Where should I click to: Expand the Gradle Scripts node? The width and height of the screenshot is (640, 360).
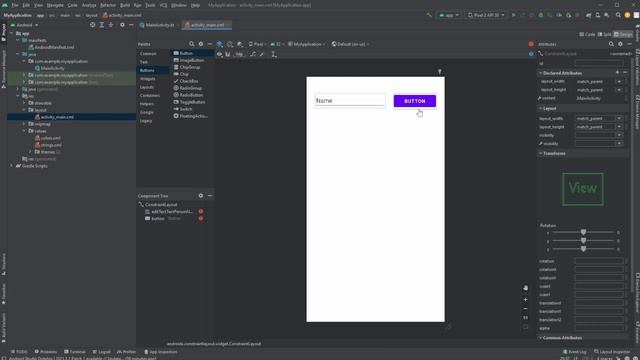(11, 166)
